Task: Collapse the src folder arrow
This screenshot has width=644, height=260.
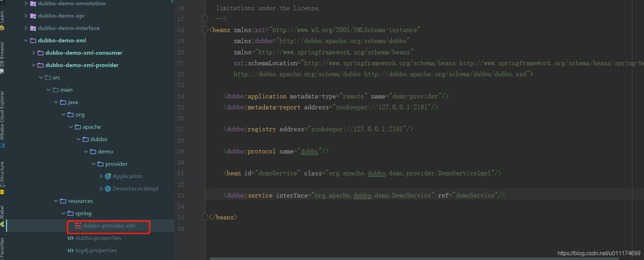Action: tap(41, 78)
